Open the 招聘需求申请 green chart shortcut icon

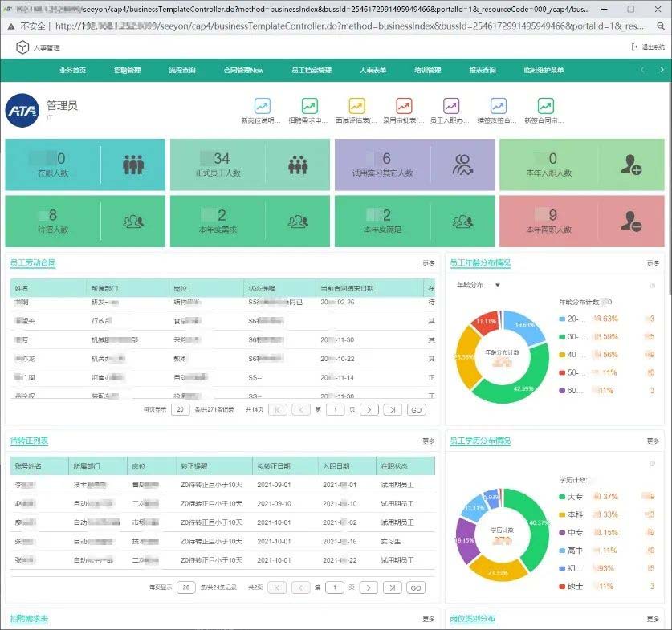[309, 106]
